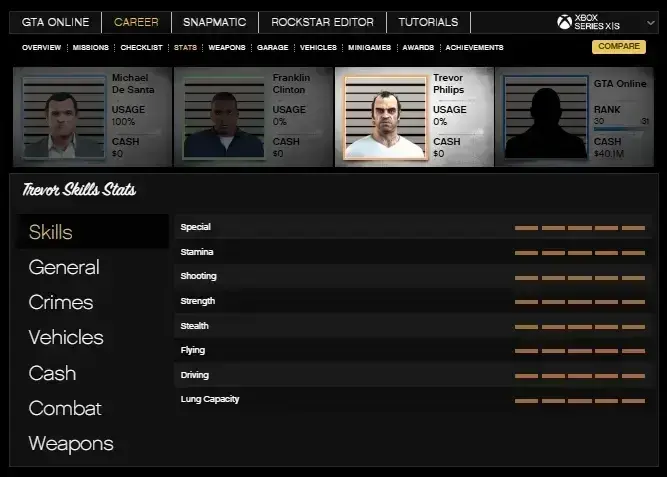667x477 pixels.
Task: Click the Strength skill label
Action: point(198,301)
